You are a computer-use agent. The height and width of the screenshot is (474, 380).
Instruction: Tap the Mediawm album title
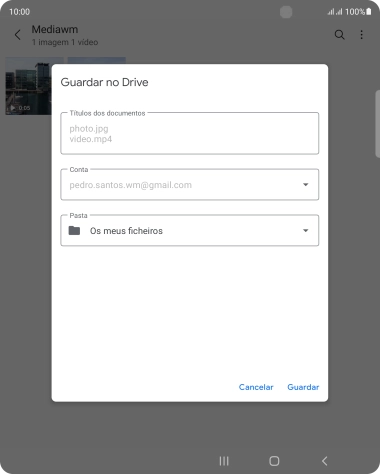(x=55, y=29)
